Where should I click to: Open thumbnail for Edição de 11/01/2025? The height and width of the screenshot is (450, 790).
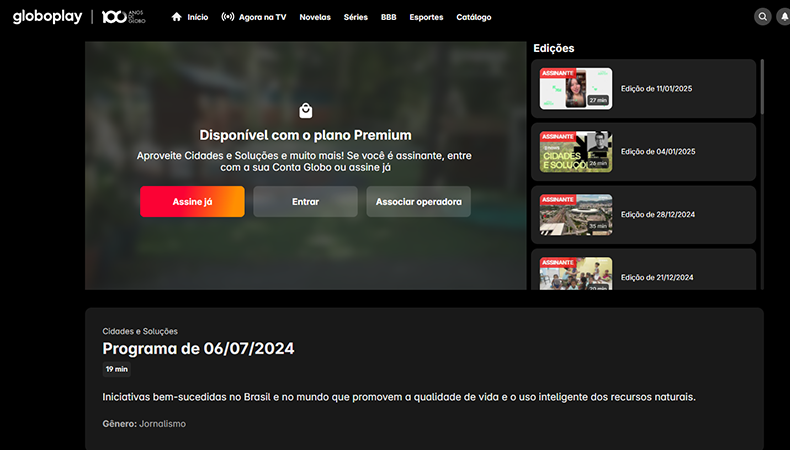(x=576, y=89)
